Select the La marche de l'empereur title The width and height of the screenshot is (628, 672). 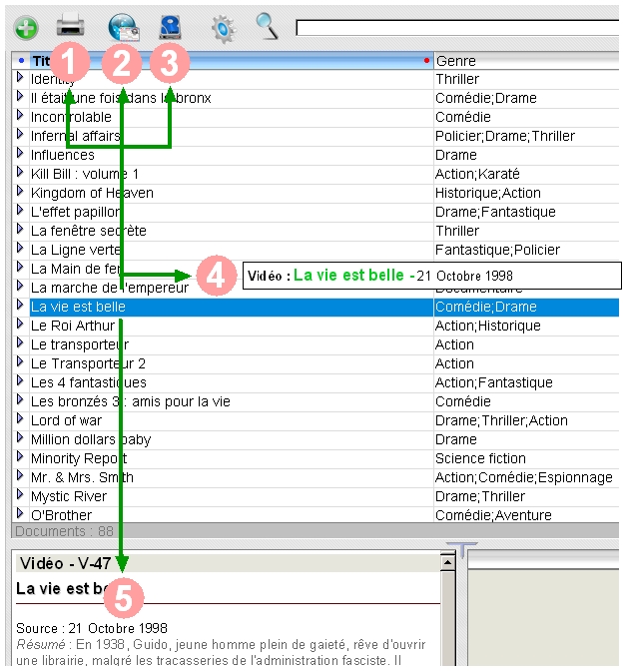pyautogui.click(x=110, y=288)
